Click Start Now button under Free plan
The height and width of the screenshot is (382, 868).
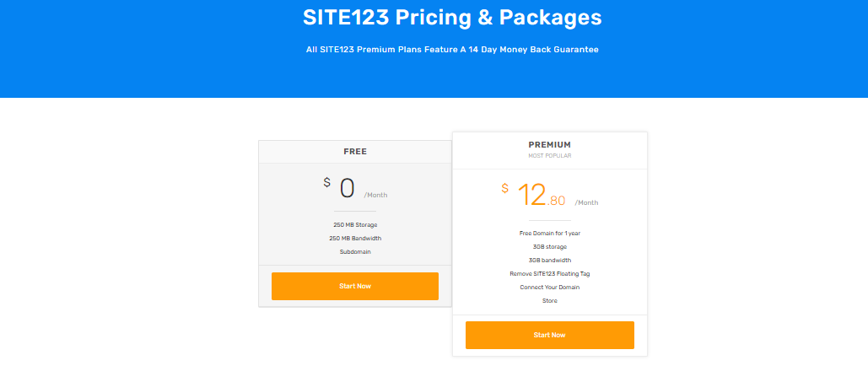[x=354, y=286]
